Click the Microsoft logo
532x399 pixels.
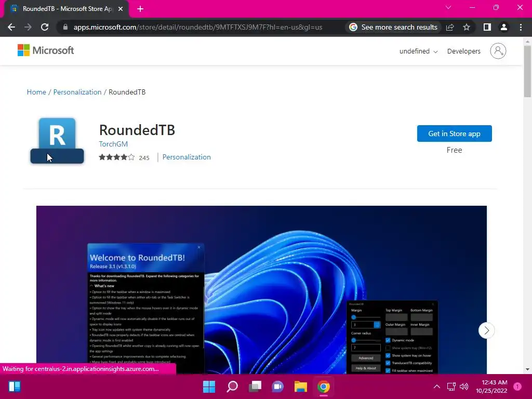coord(46,50)
